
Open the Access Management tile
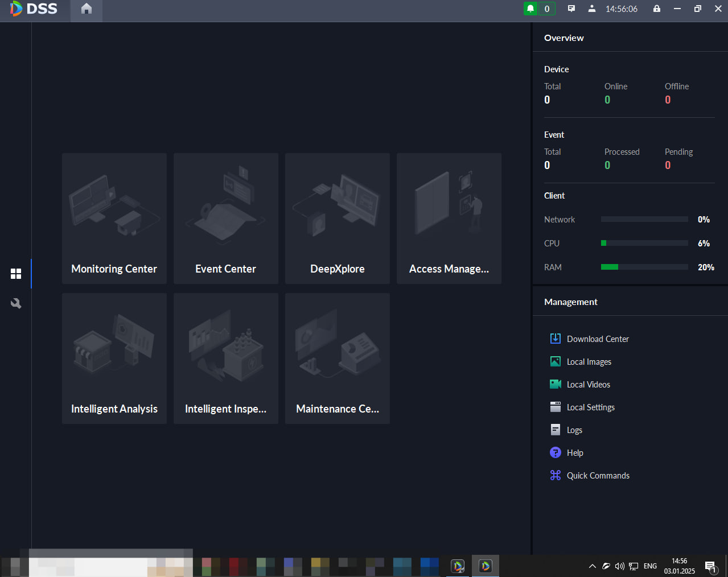[449, 219]
